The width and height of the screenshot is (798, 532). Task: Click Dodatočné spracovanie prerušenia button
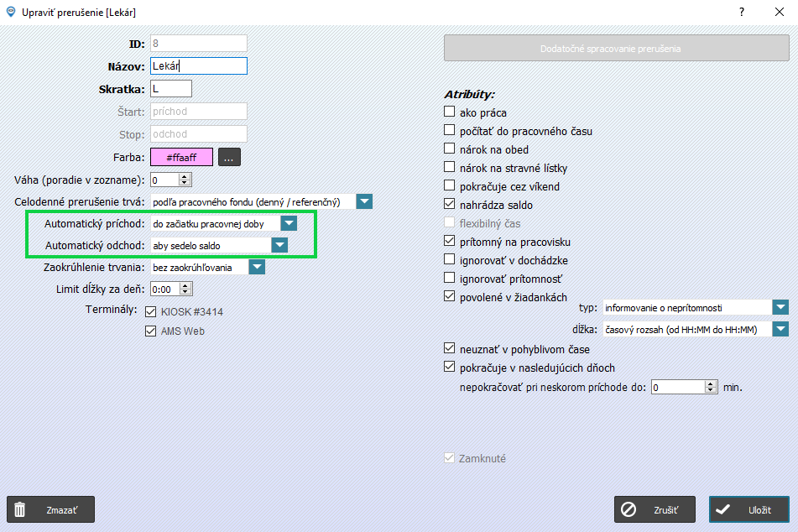click(616, 49)
